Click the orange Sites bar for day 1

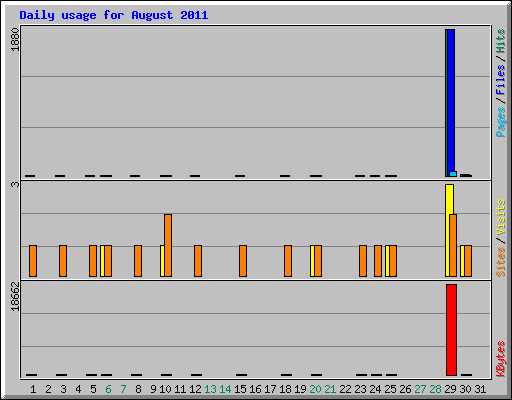[33, 261]
